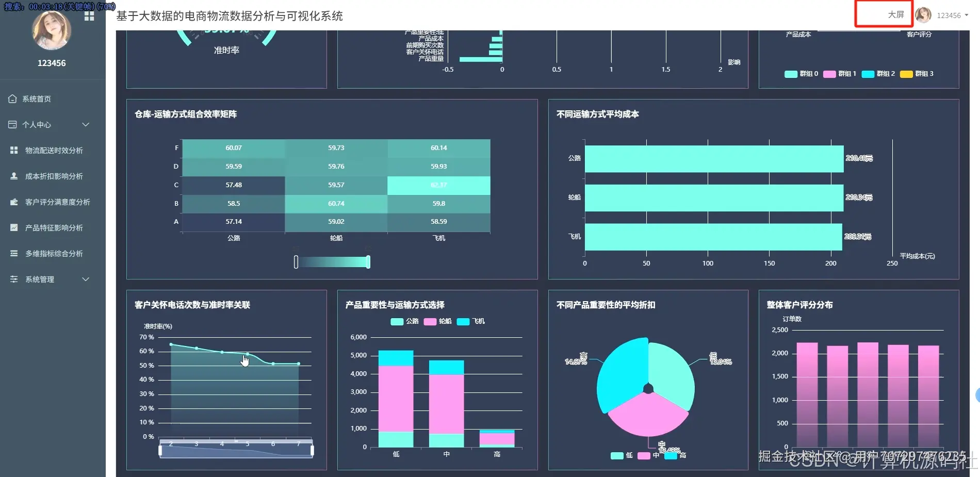Click the sidebar user avatar photo
Image resolution: width=980 pixels, height=477 pixels.
pyautogui.click(x=52, y=30)
